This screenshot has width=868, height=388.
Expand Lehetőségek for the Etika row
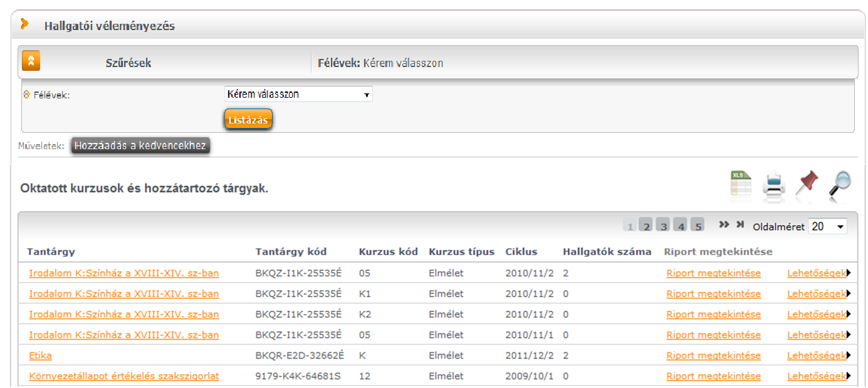tap(818, 356)
